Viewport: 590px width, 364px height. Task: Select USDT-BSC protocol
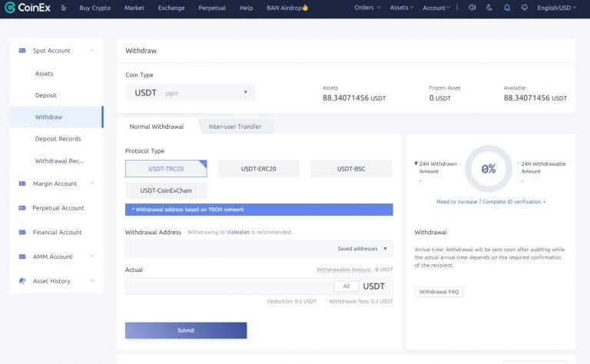(351, 169)
